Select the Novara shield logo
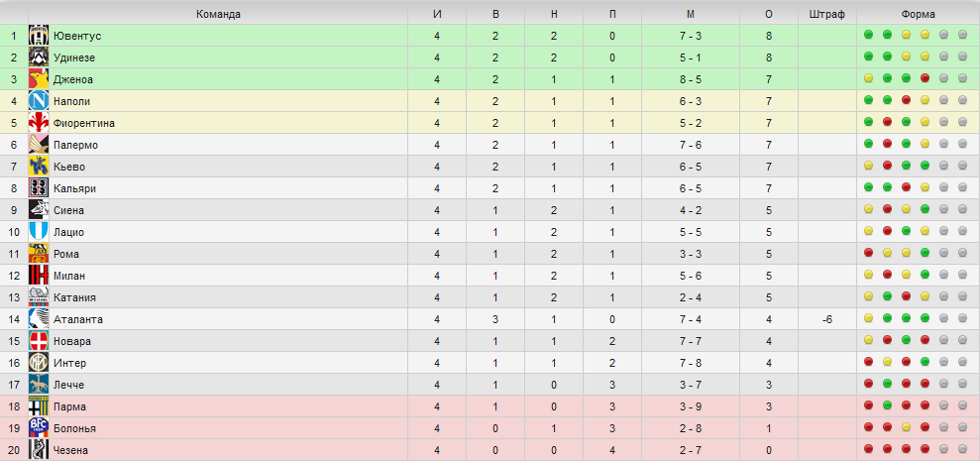Viewport: 980px width, 461px height. (x=39, y=341)
